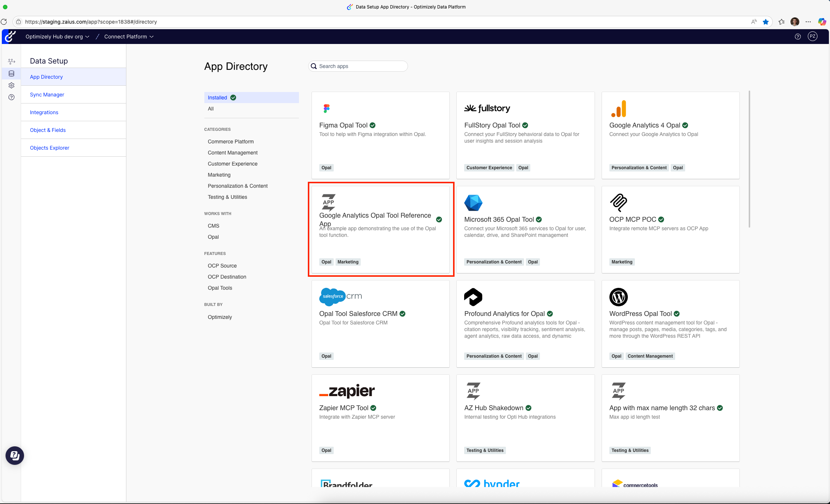Select the Installed filter
The width and height of the screenshot is (830, 504).
217,98
